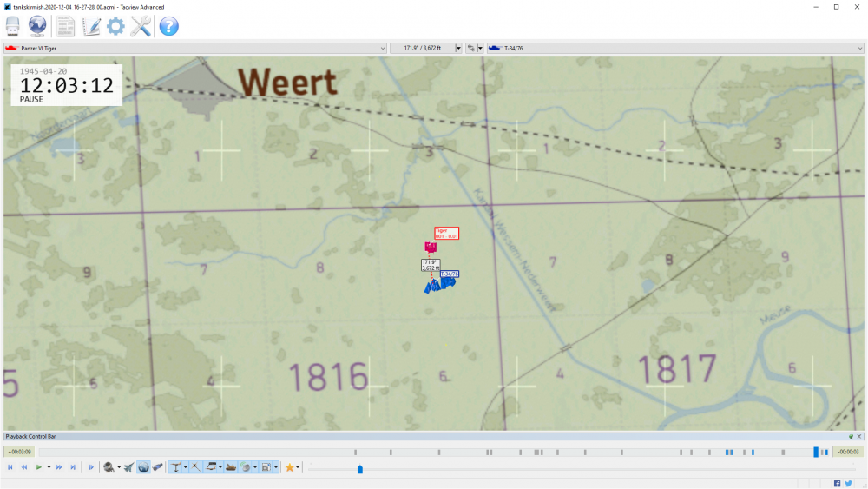Screen dimensions: 868x489
Task: Open the online globe menu icon
Action: (x=37, y=26)
